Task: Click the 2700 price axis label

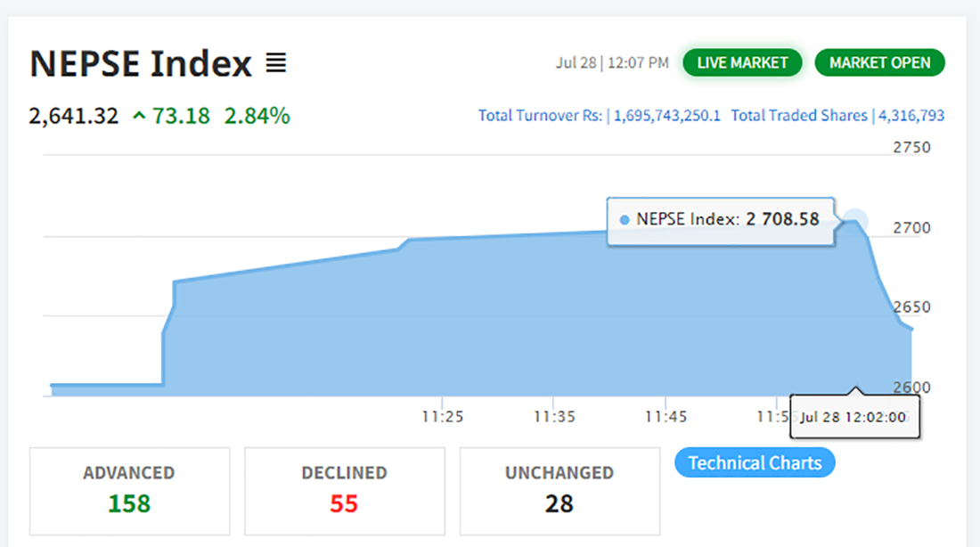Action: click(912, 228)
